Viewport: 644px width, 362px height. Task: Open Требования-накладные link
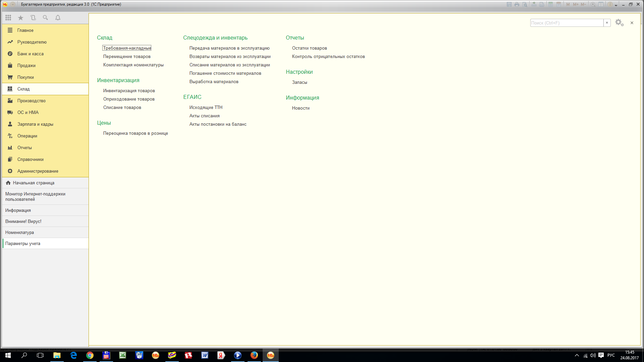tap(127, 48)
